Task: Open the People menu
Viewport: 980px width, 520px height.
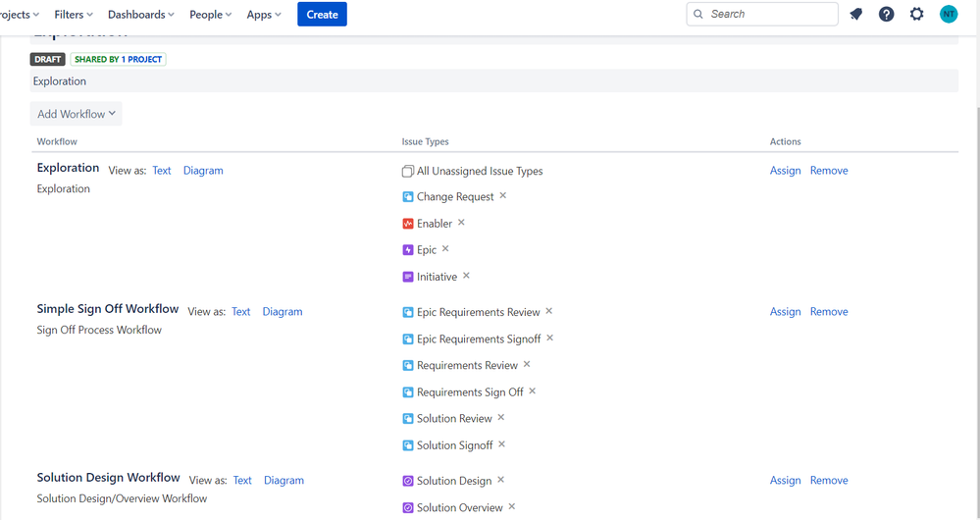Action: (211, 15)
